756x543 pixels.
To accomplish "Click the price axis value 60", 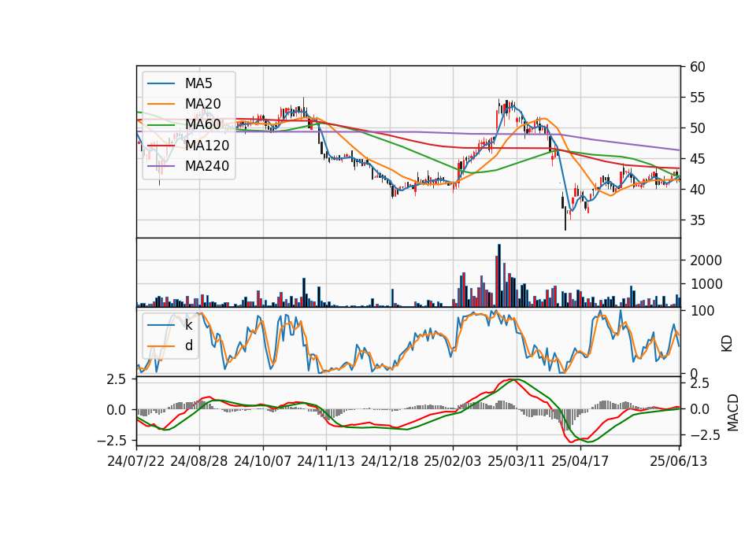I will pyautogui.click(x=697, y=67).
